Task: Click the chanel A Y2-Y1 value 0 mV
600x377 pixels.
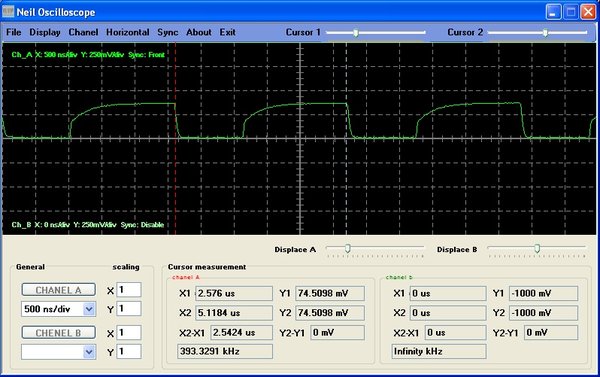Action: point(338,332)
